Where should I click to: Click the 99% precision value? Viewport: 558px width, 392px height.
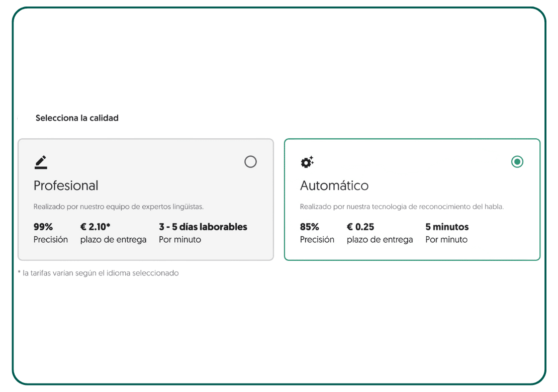43,227
